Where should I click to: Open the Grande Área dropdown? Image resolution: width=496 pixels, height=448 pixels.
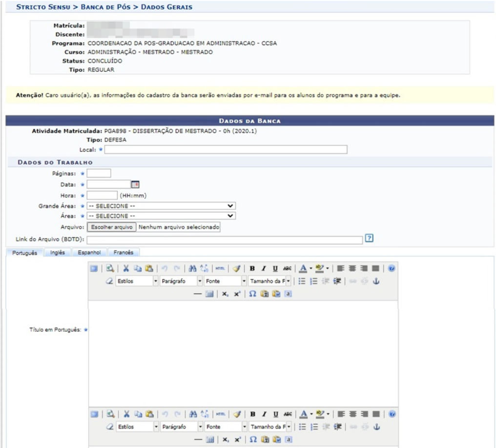coord(161,206)
